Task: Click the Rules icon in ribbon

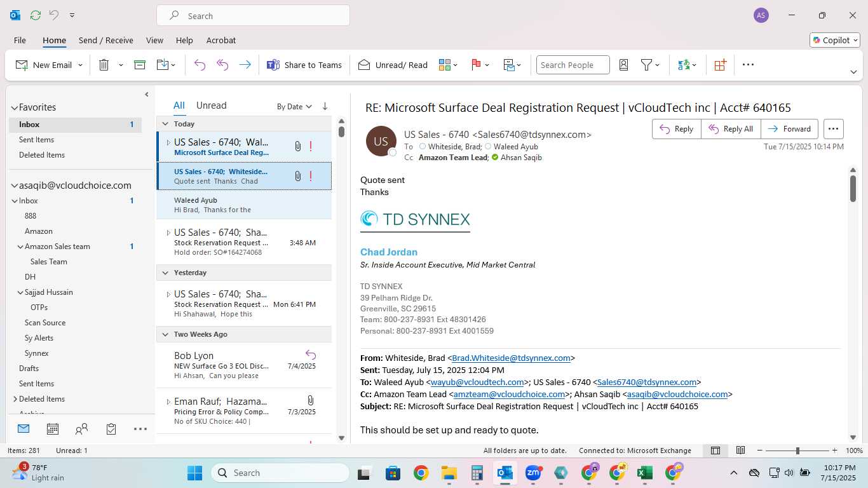Action: (x=509, y=65)
